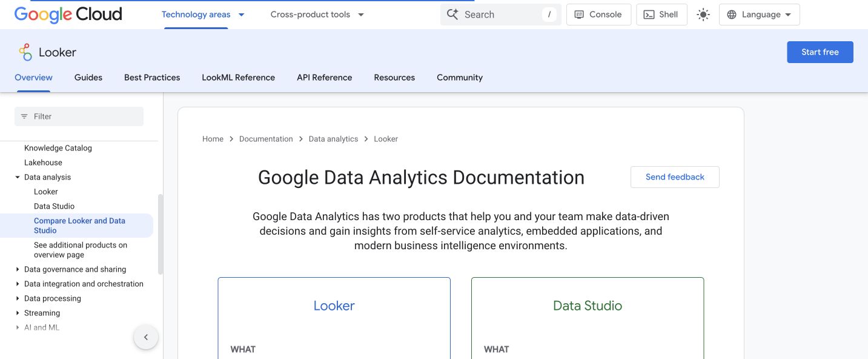Click the Looker product title text
Image resolution: width=868 pixels, height=359 pixels.
[58, 52]
